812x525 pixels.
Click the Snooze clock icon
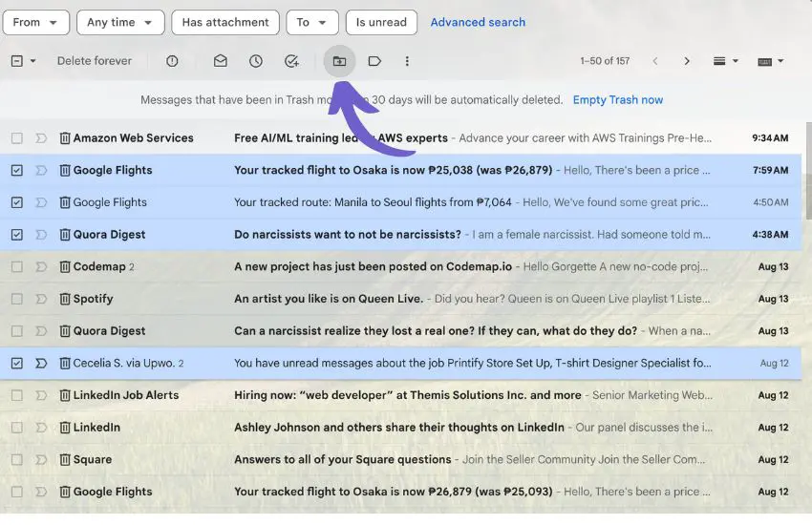(256, 61)
